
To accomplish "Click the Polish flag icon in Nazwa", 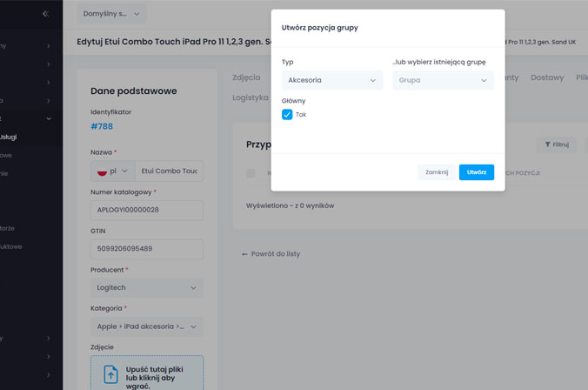I will (x=103, y=171).
